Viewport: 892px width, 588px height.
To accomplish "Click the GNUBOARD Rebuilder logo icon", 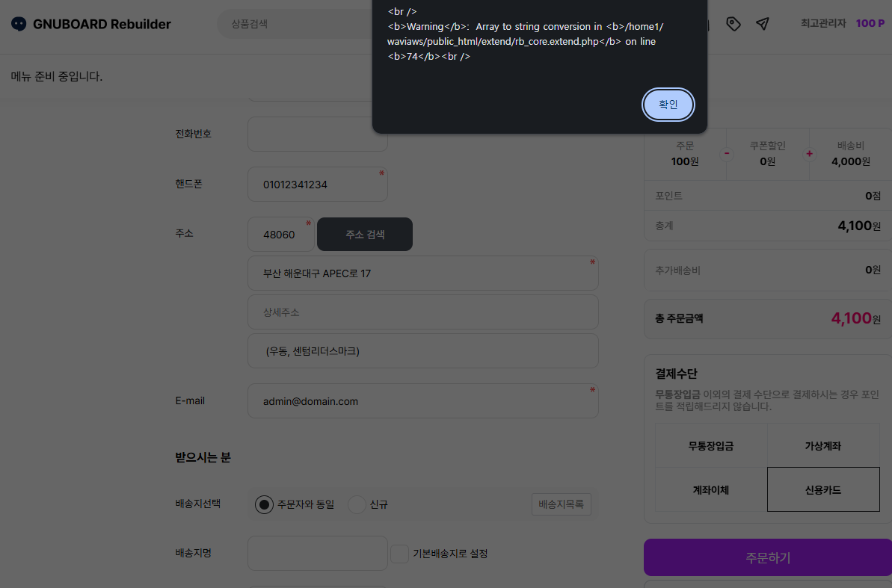I will (19, 24).
